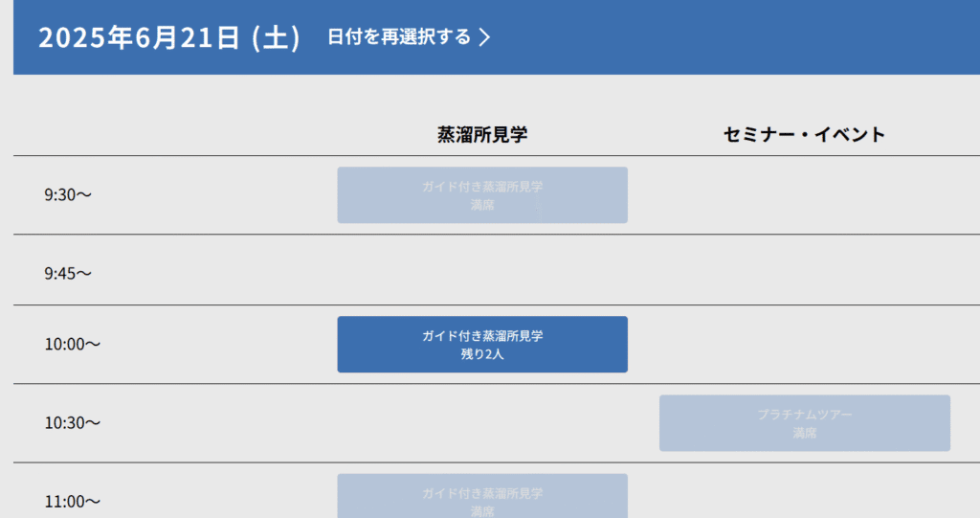This screenshot has height=518, width=980.
Task: Click the 9:45〜 time label
Action: tap(68, 274)
